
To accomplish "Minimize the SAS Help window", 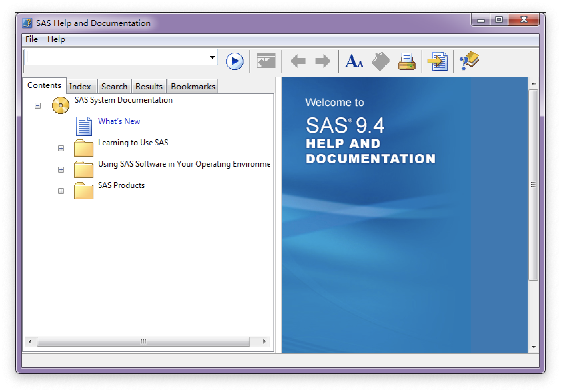I will [481, 20].
